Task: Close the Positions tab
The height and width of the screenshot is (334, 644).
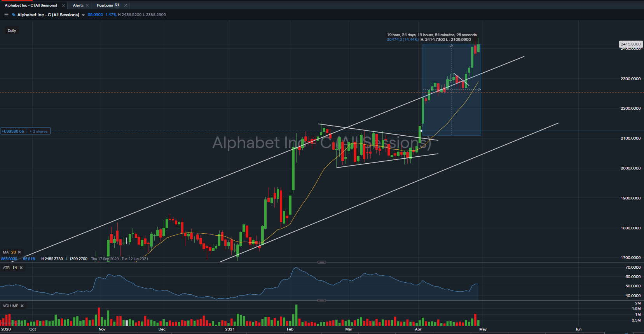Action: pos(126,5)
